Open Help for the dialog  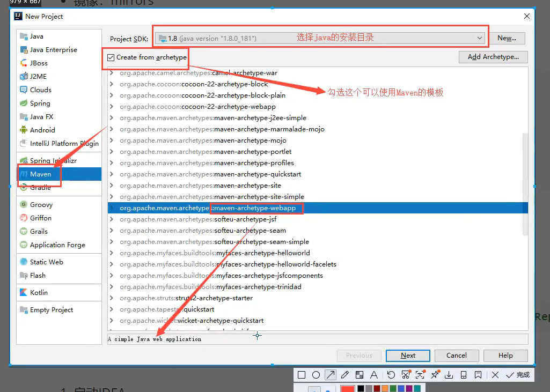505,356
